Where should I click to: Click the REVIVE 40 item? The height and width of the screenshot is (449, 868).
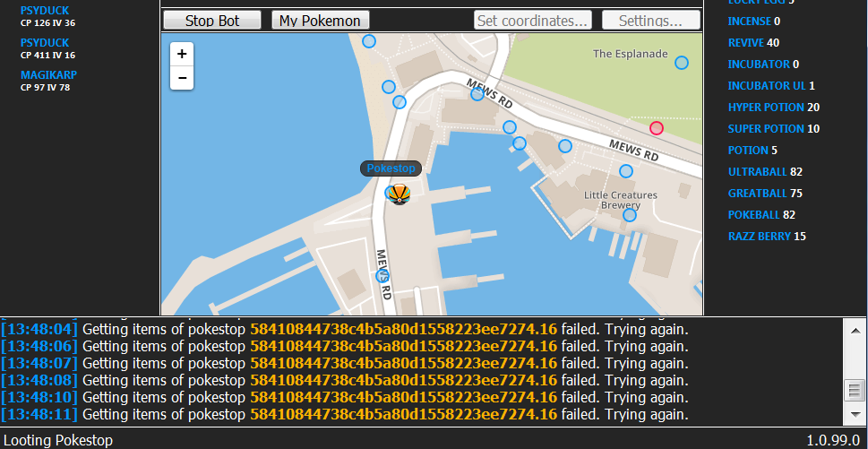[x=752, y=43]
